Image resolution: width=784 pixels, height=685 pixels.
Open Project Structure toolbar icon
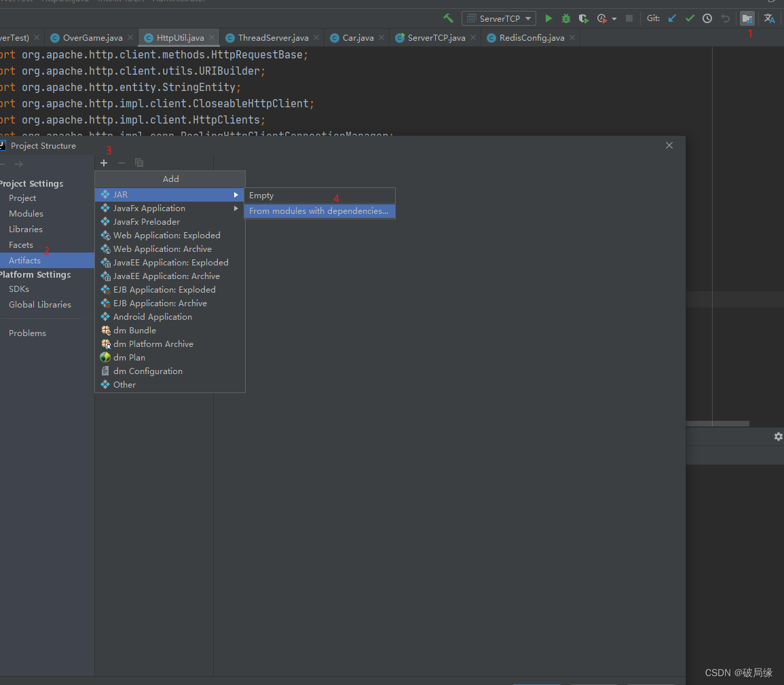[747, 18]
